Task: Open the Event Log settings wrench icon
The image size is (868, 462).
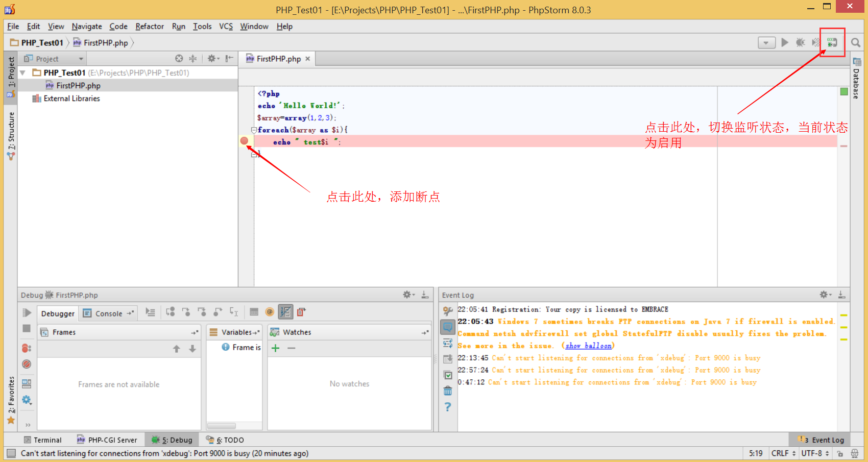Action: point(448,310)
